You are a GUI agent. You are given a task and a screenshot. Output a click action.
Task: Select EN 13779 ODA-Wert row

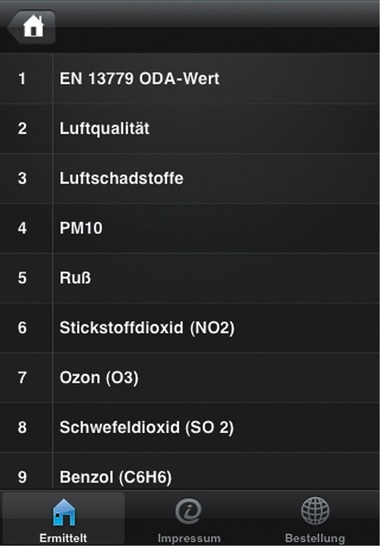click(190, 79)
